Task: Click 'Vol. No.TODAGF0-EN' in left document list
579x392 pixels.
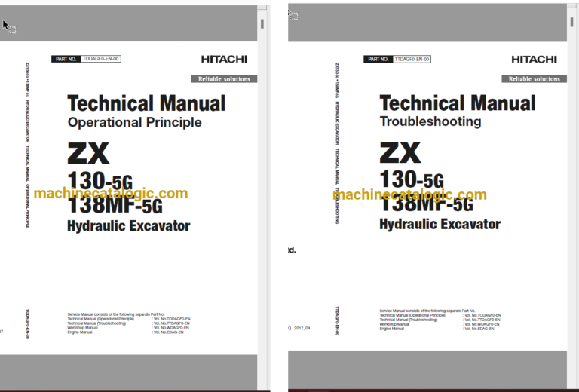Action: 172,319
